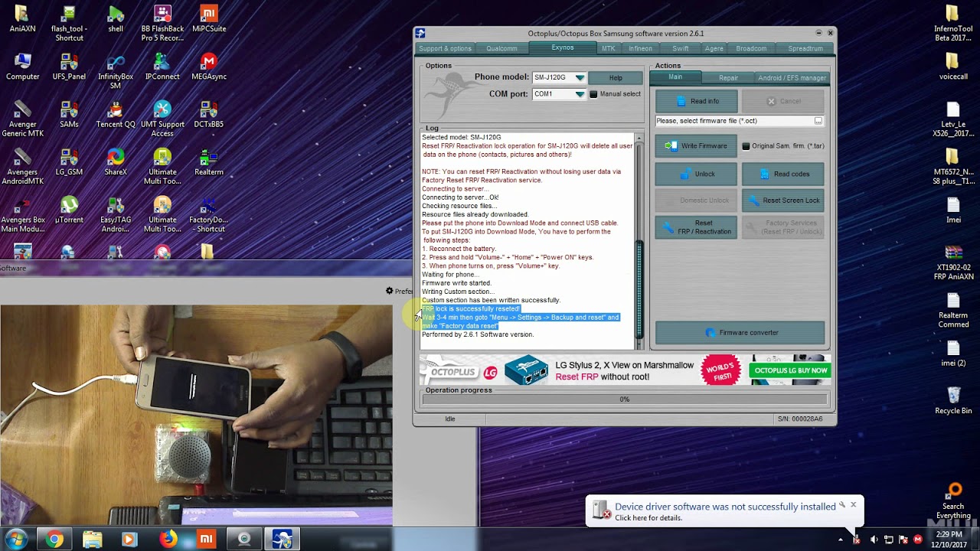Open the Infineon tab
Screen dimensions: 980x551
(640, 48)
